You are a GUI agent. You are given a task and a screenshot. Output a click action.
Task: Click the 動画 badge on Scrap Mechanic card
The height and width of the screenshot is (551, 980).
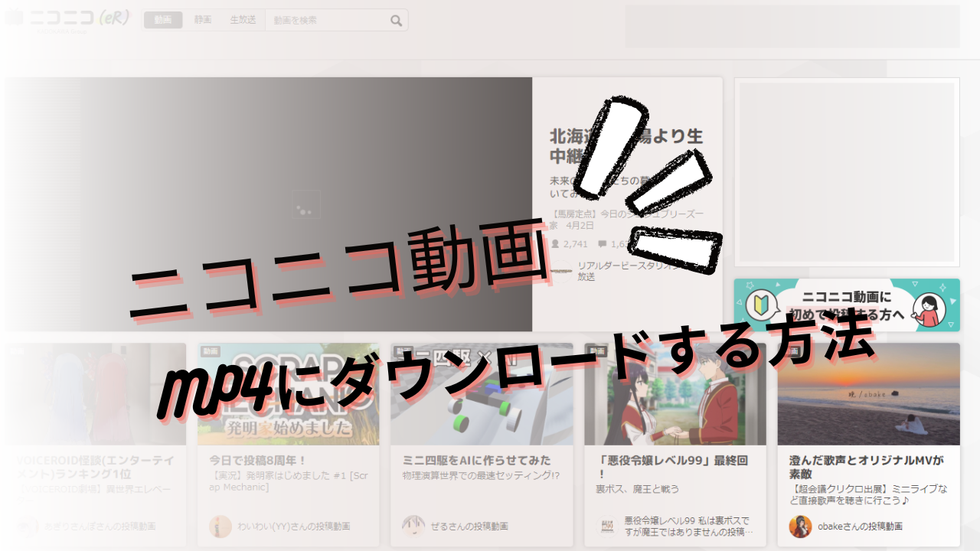(211, 351)
